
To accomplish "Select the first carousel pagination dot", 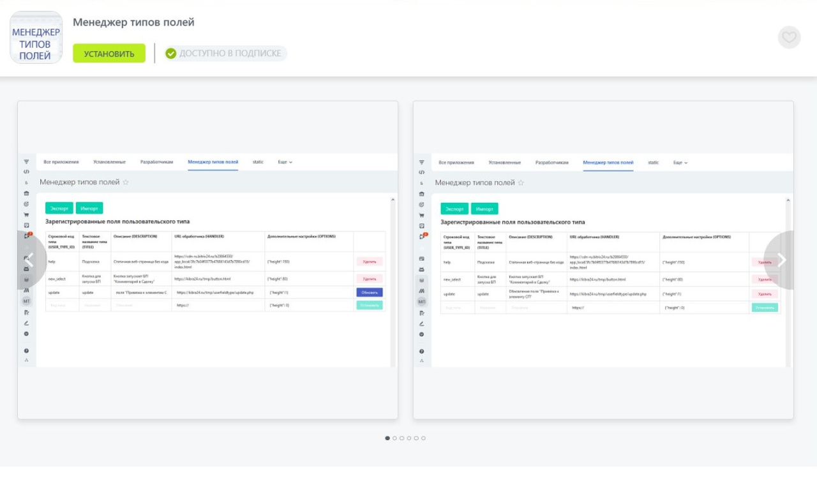I will click(x=387, y=438).
